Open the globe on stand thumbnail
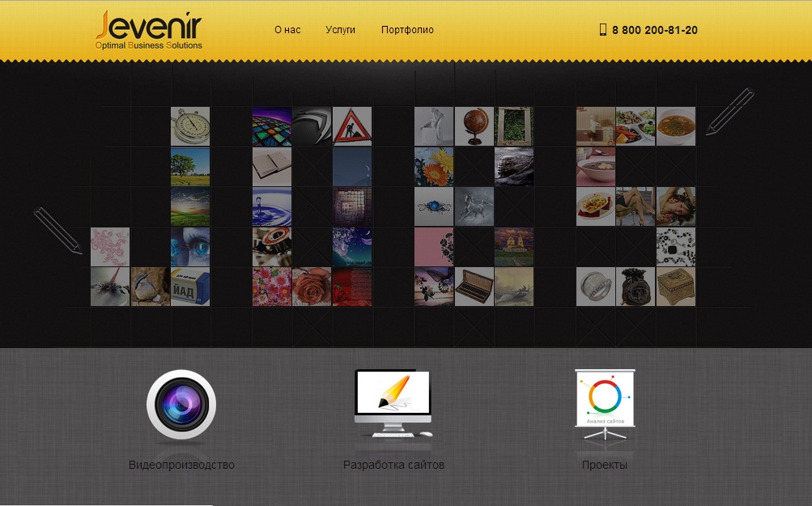Screen dimensions: 812x506 tap(474, 126)
